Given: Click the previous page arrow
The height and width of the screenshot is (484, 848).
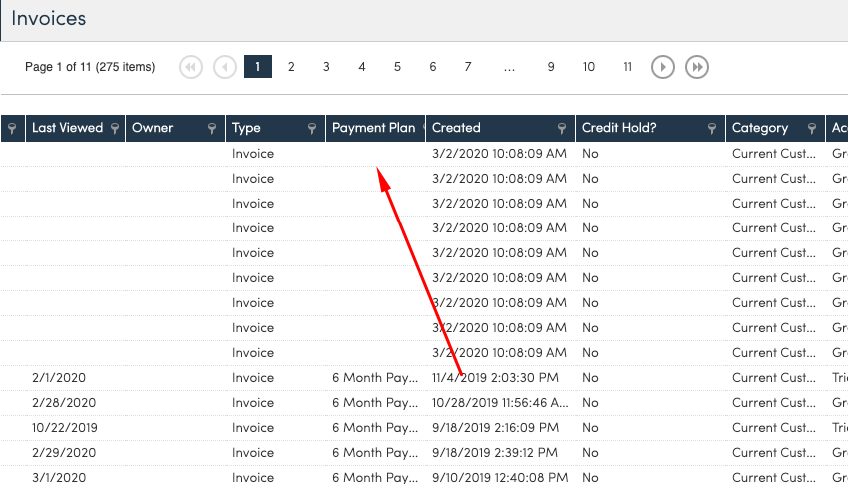Looking at the screenshot, I should click(225, 67).
